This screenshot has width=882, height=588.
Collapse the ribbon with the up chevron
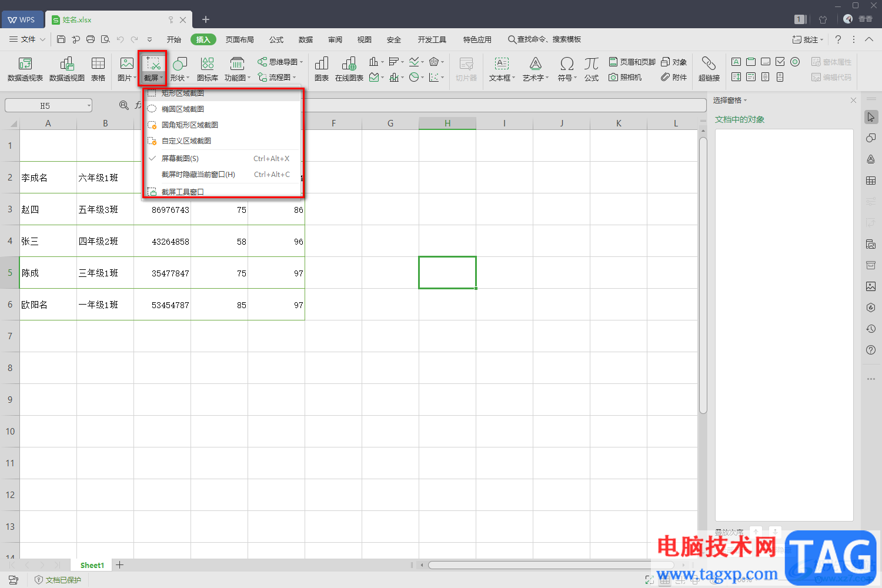click(x=869, y=39)
